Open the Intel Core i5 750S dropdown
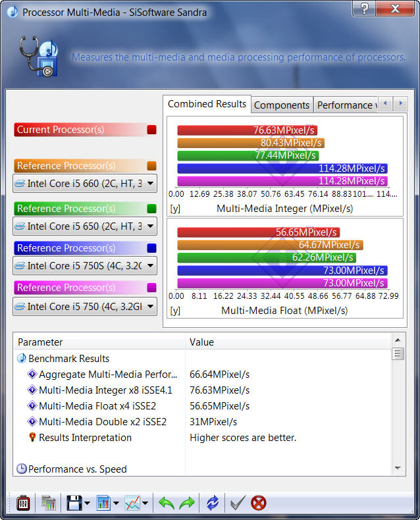420x520 pixels. click(85, 266)
